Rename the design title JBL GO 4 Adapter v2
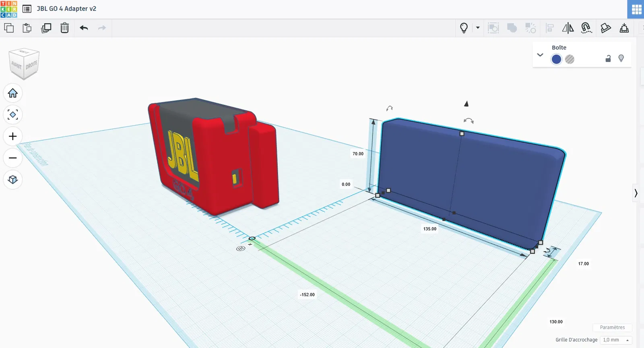This screenshot has height=348, width=644. coord(66,8)
